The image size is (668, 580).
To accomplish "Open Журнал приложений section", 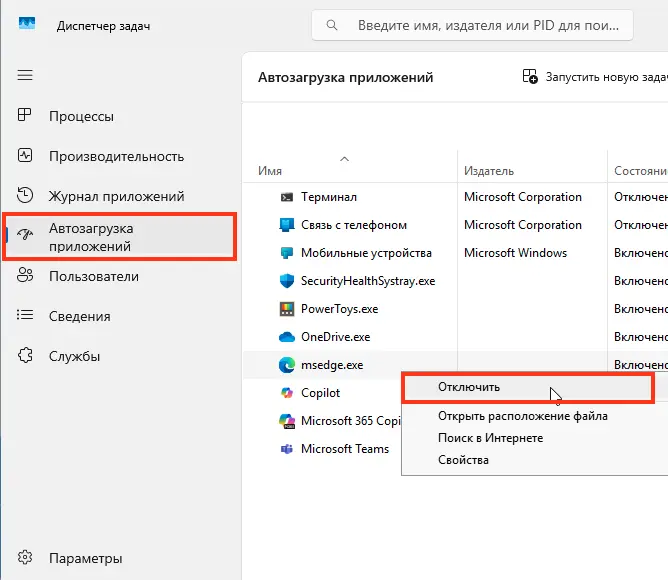I will click(x=116, y=196).
